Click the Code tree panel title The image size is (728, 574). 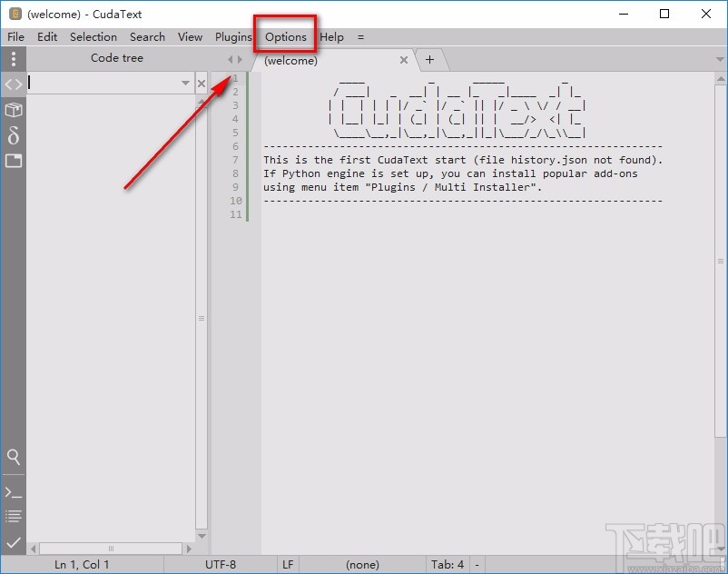(117, 58)
